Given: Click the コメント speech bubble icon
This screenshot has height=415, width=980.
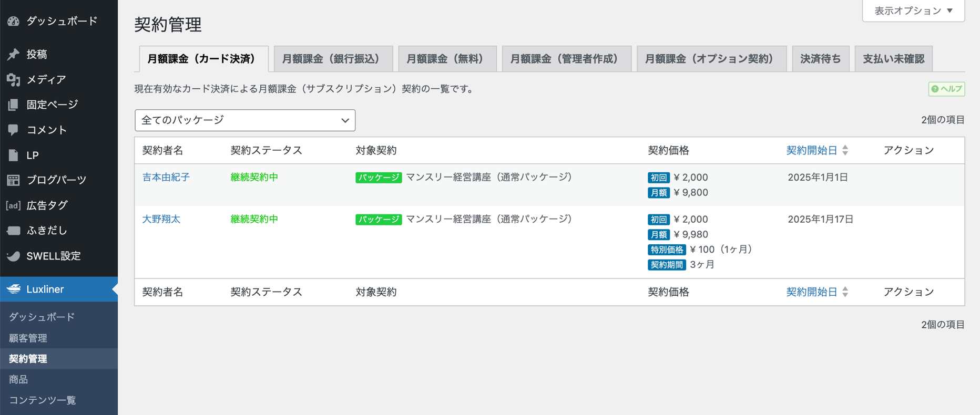Looking at the screenshot, I should pyautogui.click(x=13, y=130).
